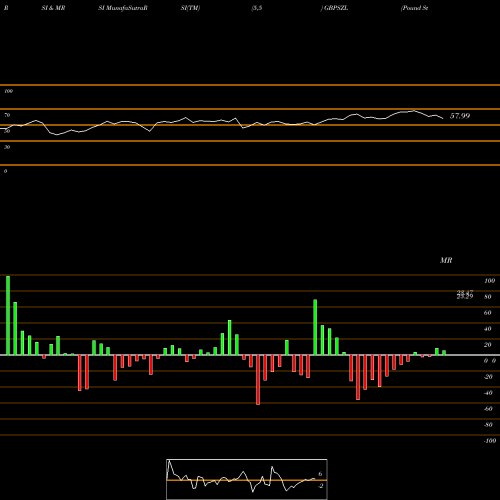
Task: Click the MR axis label 60
Action: click(x=488, y=313)
